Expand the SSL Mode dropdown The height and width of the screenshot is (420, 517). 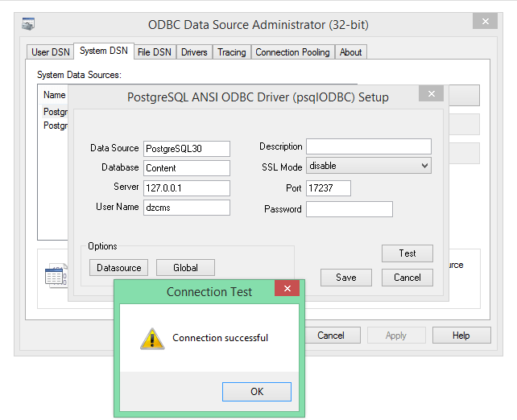[x=369, y=166]
